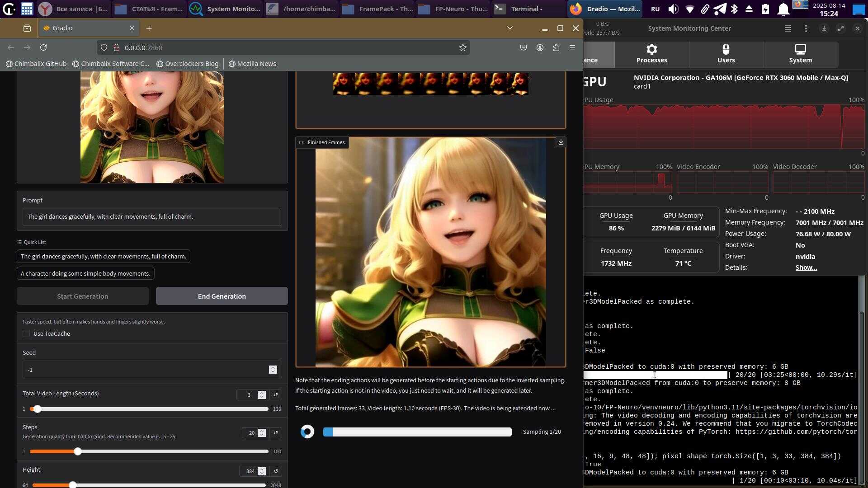Open Firefox extensions icon

[x=556, y=47]
